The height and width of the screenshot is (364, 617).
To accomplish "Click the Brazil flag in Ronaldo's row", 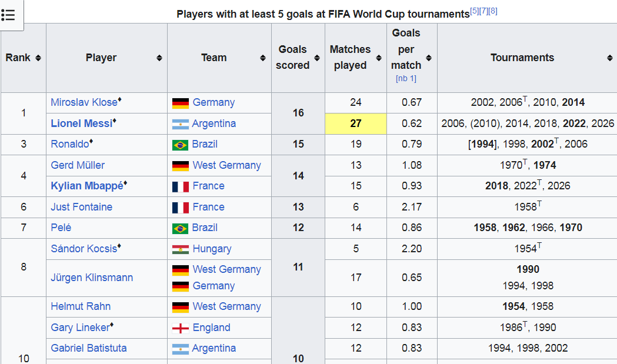I will 180,145.
